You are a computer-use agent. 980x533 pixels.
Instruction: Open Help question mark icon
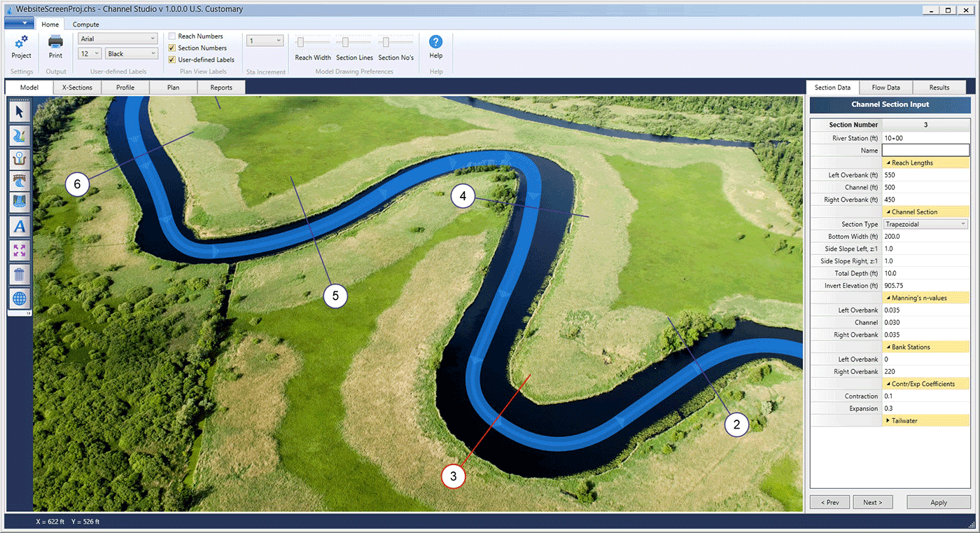pos(435,43)
